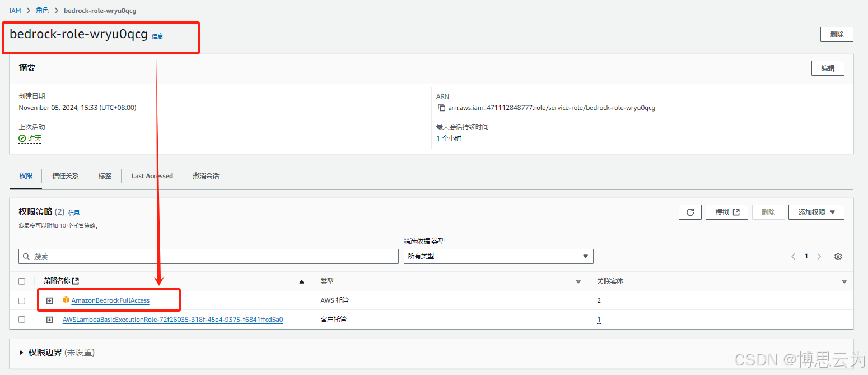This screenshot has height=375, width=868.
Task: Click the 删除 button for the role
Action: (x=837, y=34)
